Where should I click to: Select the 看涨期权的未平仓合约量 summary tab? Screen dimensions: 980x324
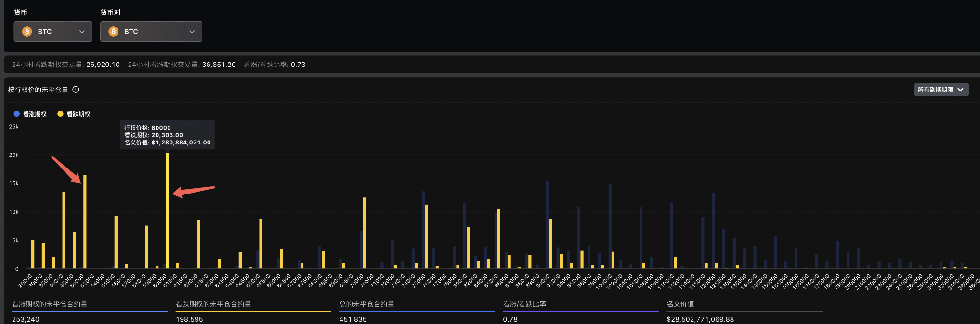(50, 304)
